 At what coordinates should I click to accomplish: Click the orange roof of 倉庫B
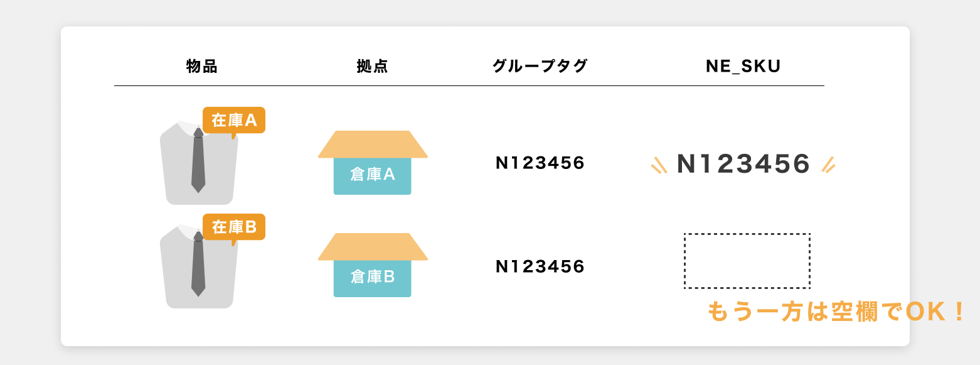(373, 247)
